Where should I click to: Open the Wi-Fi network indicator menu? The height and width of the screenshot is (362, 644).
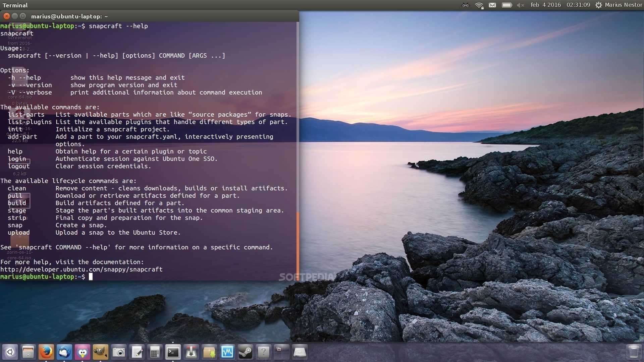(478, 5)
